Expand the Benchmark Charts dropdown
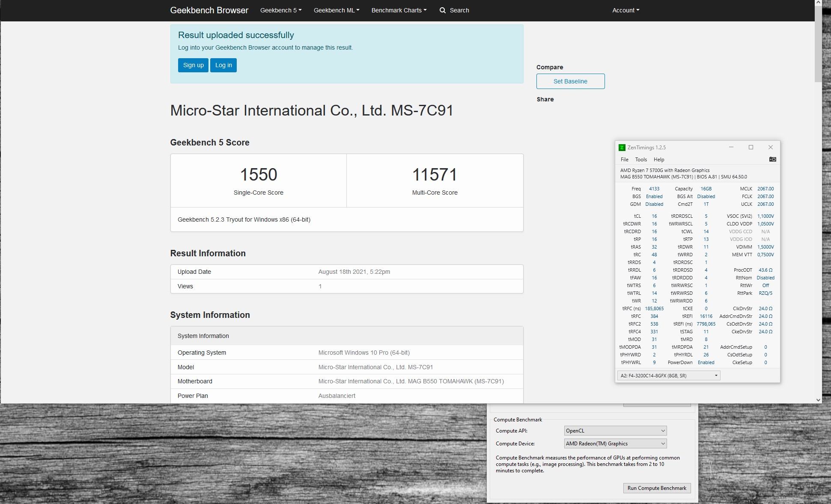Screen dimensions: 831x504 pos(399,10)
